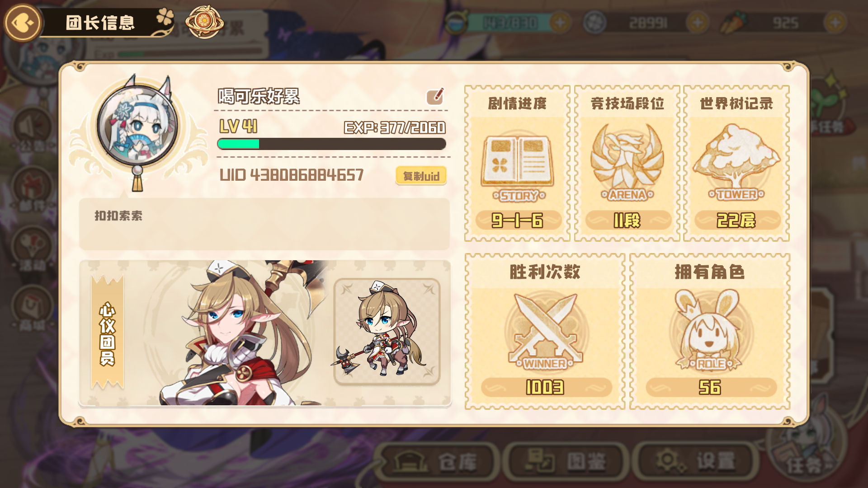
Task: Click the heart-shaped back button
Action: [23, 23]
